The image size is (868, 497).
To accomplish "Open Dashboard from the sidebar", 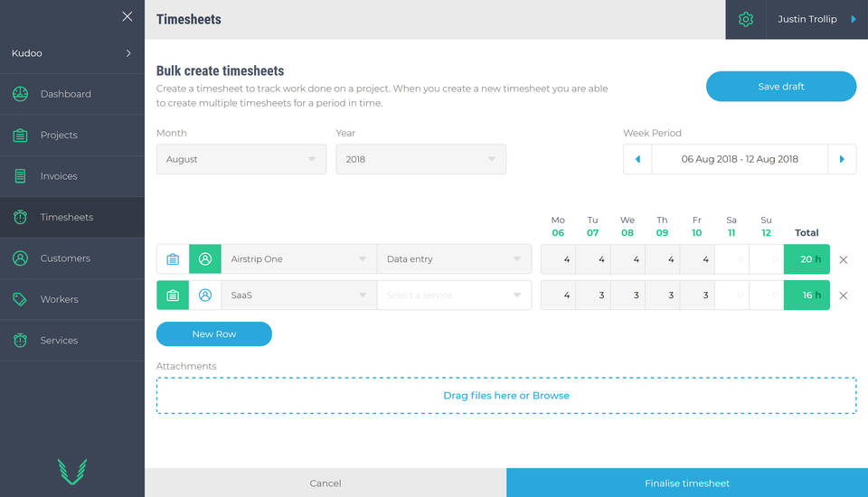I will 65,94.
